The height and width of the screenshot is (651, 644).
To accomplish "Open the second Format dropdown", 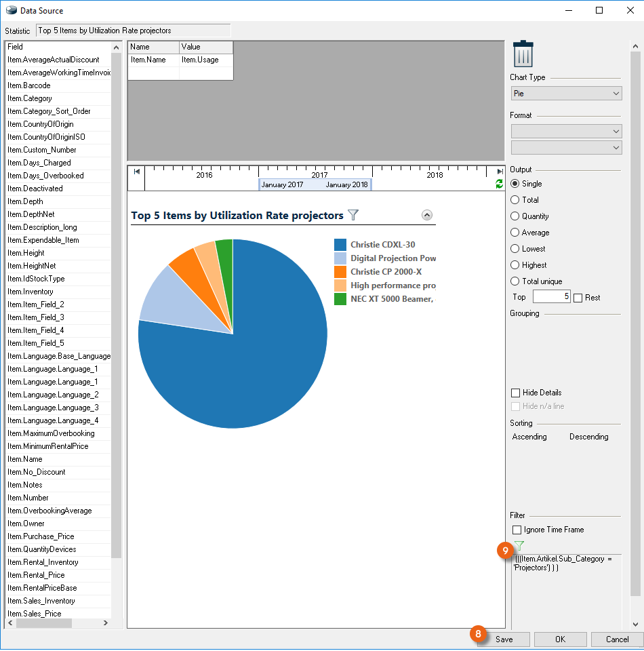I will [566, 148].
